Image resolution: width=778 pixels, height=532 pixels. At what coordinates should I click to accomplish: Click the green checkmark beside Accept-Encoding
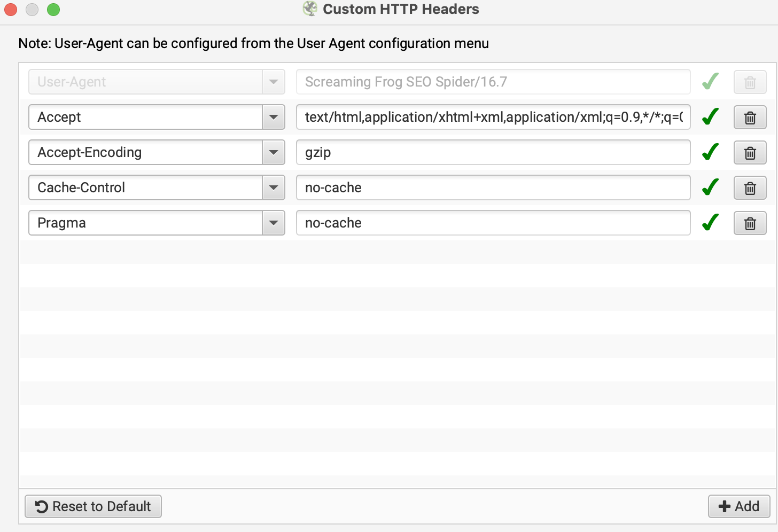point(710,152)
